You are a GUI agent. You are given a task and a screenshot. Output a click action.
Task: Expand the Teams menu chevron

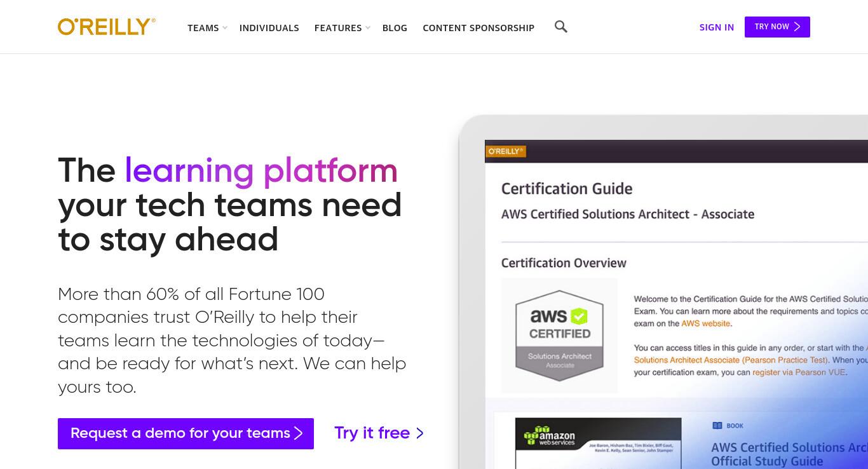(x=224, y=28)
